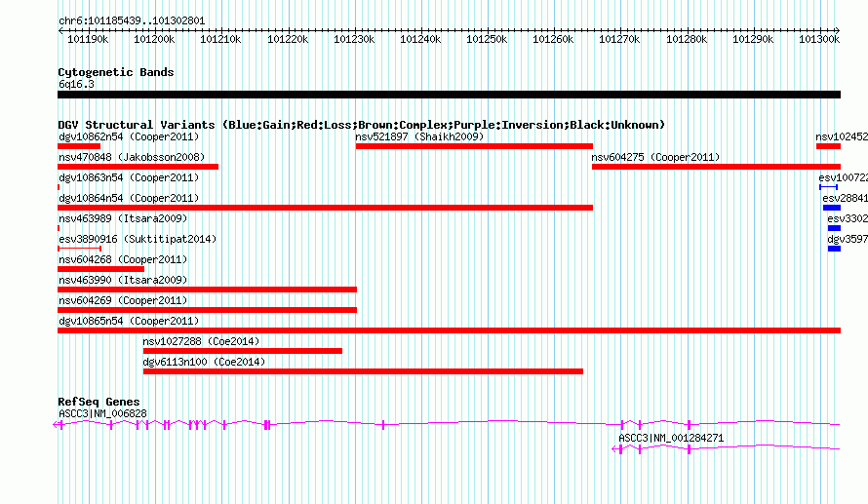Click the nsv604275 (Cooper2011) variant label
868x504 pixels.
[655, 157]
